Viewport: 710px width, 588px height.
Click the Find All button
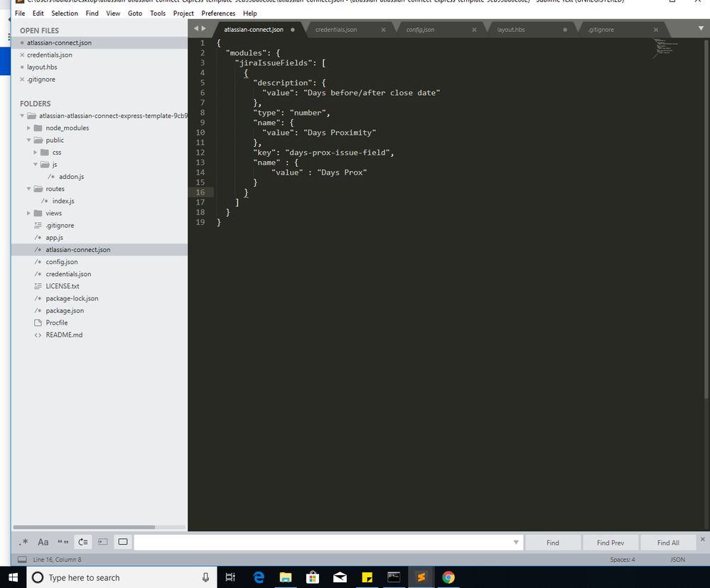pos(668,543)
